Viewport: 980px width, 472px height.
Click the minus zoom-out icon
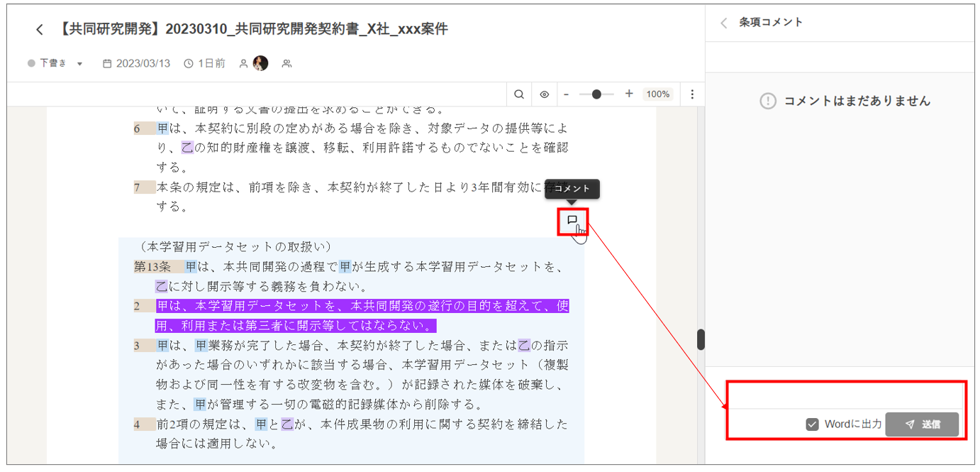coord(566,94)
